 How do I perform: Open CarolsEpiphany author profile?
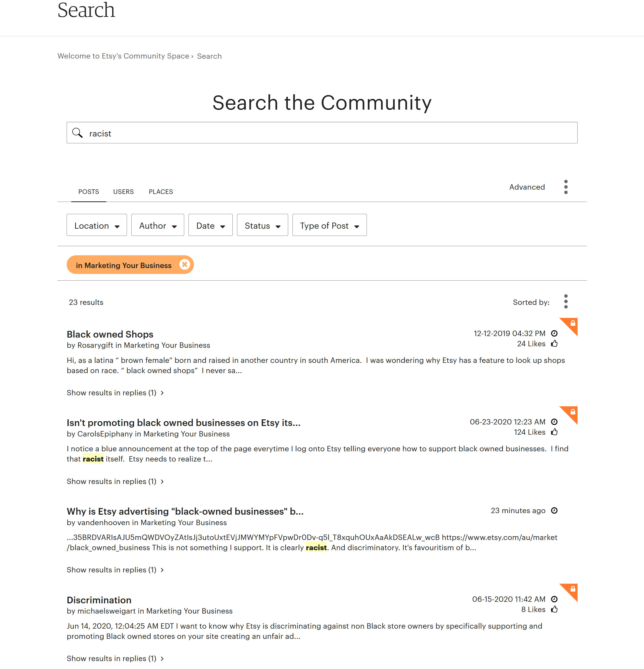105,434
